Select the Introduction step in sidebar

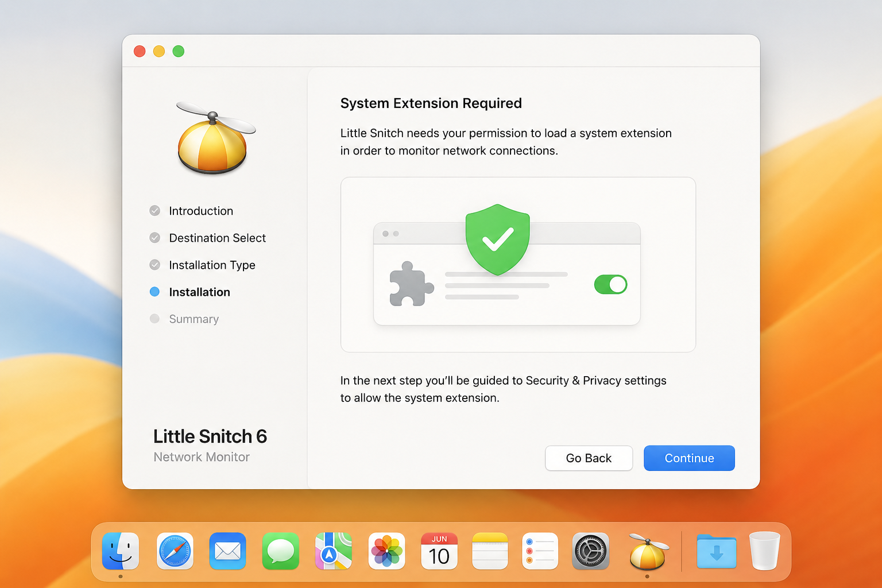click(201, 211)
